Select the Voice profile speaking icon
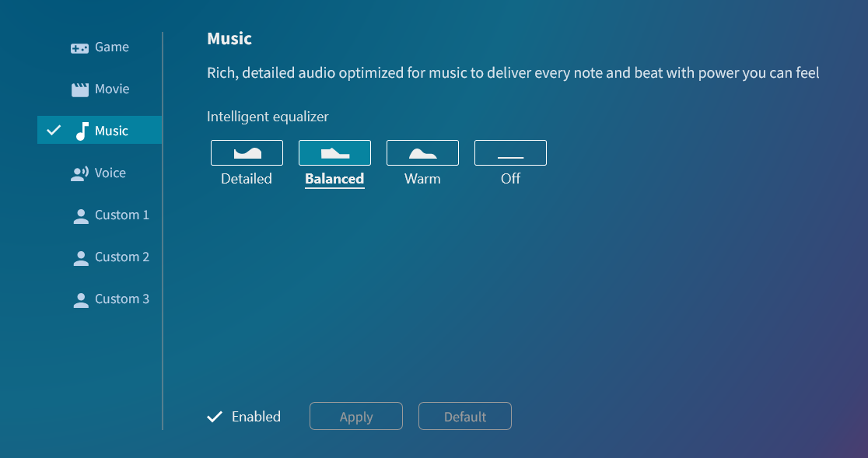This screenshot has height=458, width=868. click(79, 173)
